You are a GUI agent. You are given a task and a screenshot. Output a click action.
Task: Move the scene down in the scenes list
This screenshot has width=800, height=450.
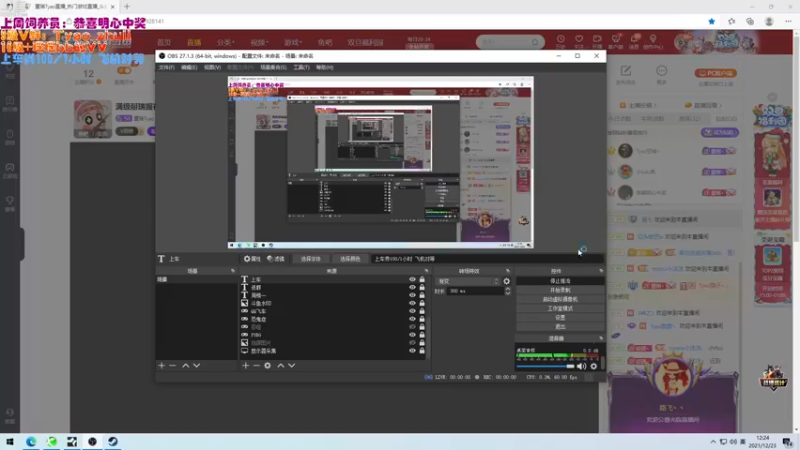[x=196, y=365]
